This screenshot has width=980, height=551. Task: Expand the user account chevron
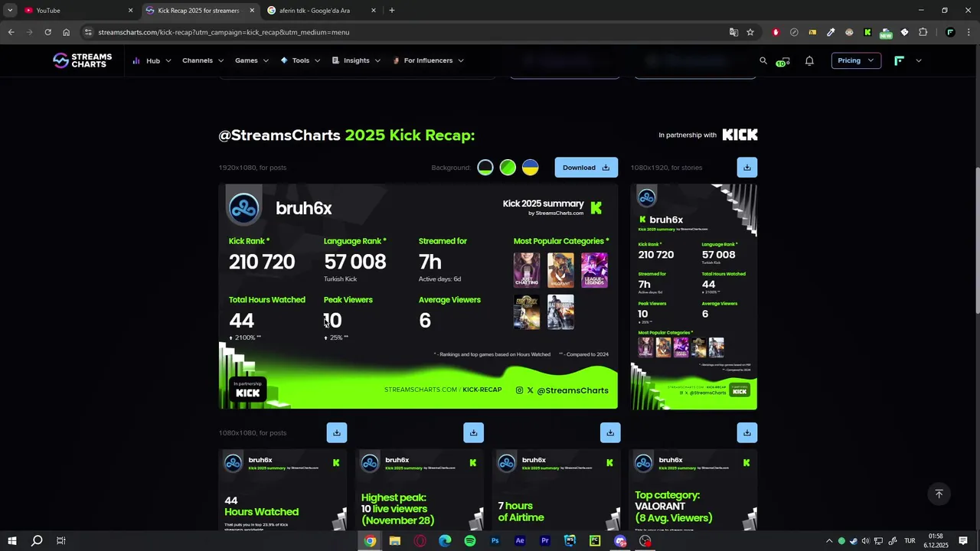click(919, 60)
